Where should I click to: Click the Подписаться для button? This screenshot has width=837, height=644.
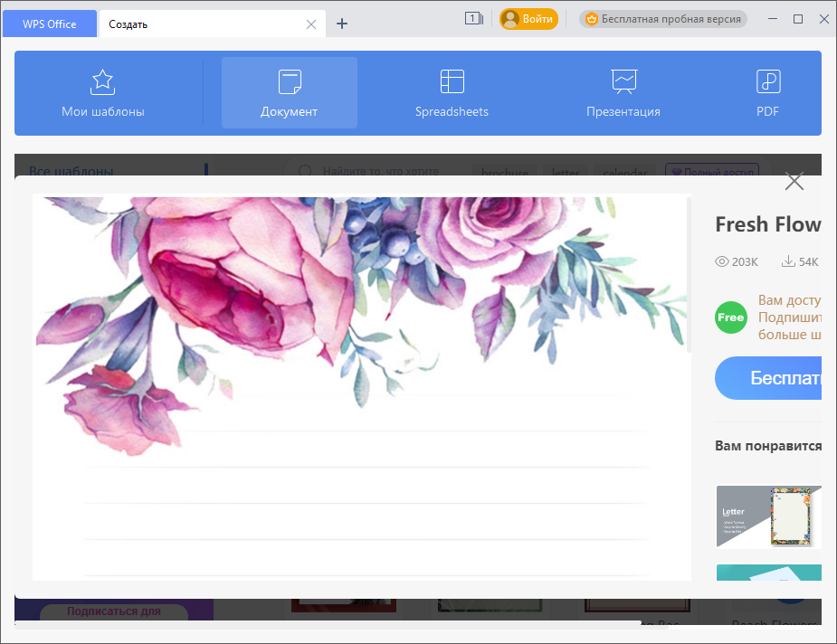coord(114,611)
